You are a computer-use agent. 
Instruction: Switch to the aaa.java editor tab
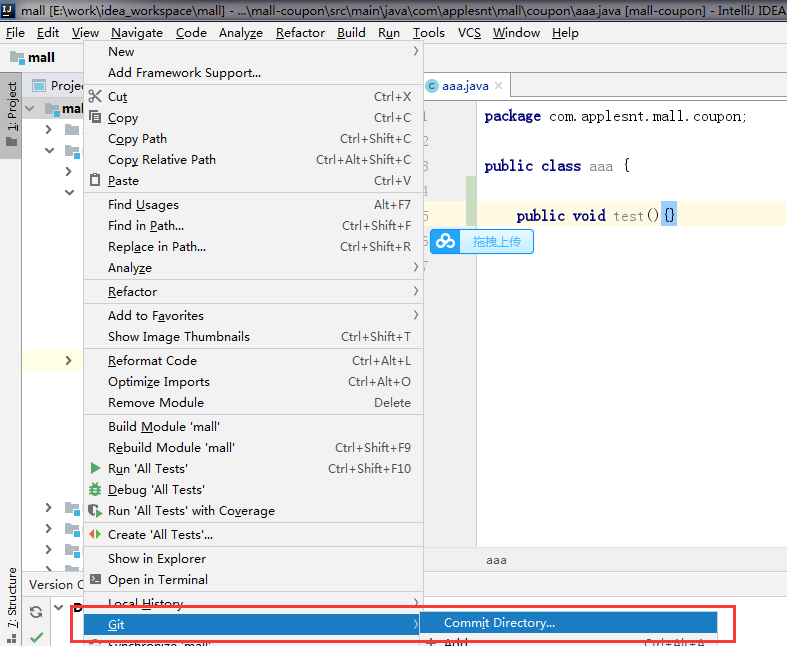[465, 86]
